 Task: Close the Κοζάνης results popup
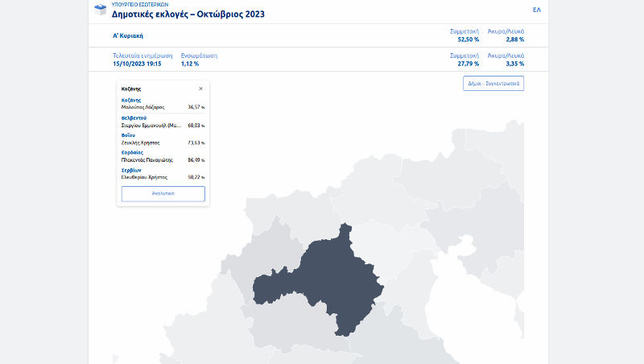pos(200,89)
